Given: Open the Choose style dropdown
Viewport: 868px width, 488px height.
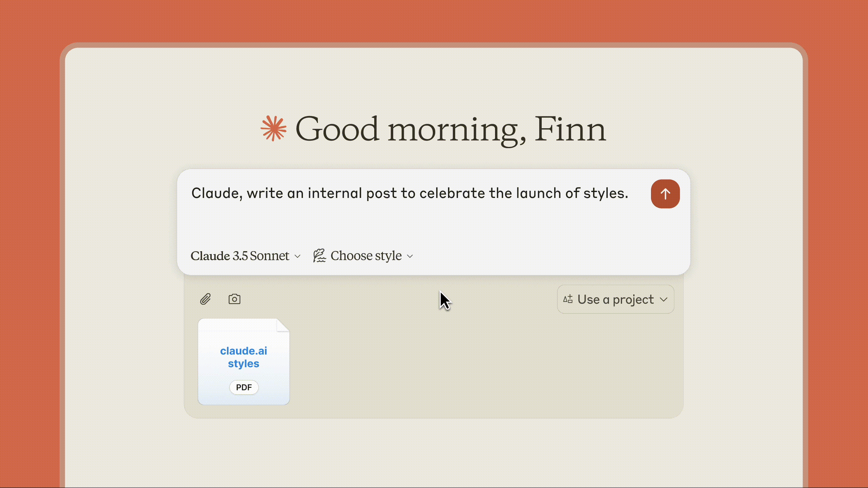Looking at the screenshot, I should tap(366, 256).
